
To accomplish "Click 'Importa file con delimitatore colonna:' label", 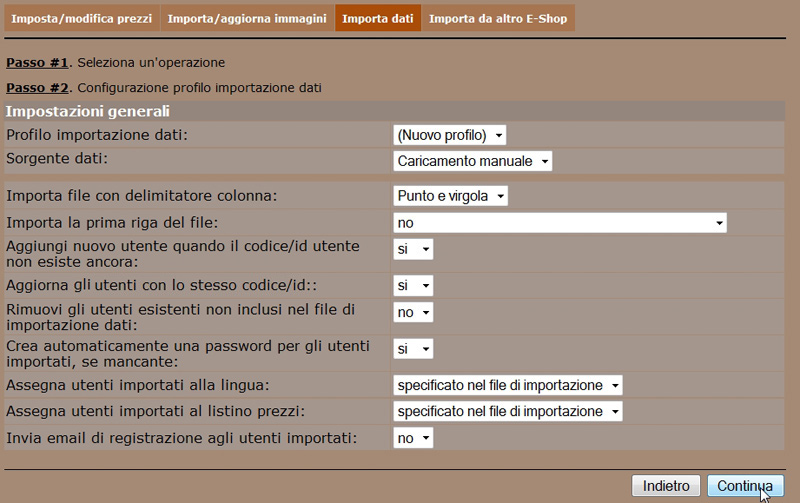I will pos(142,196).
